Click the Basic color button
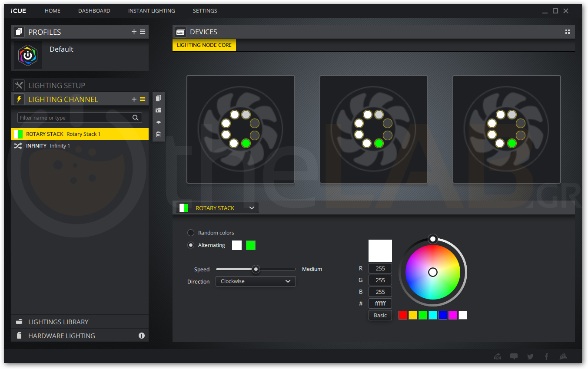 point(380,315)
